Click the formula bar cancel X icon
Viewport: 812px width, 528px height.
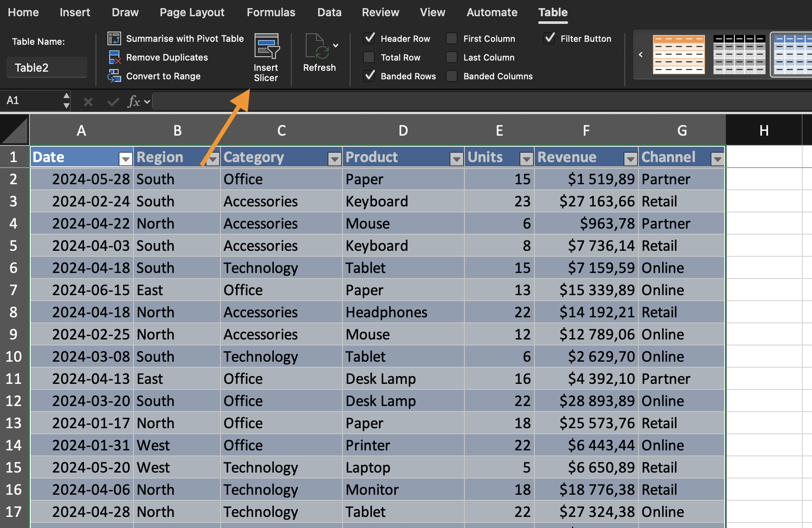tap(88, 102)
